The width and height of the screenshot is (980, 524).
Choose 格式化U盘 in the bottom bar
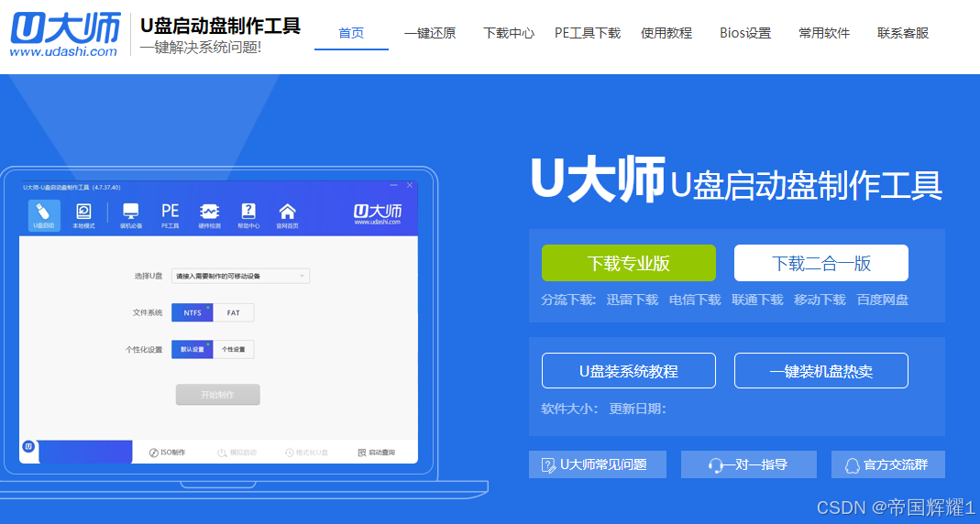pos(306,453)
